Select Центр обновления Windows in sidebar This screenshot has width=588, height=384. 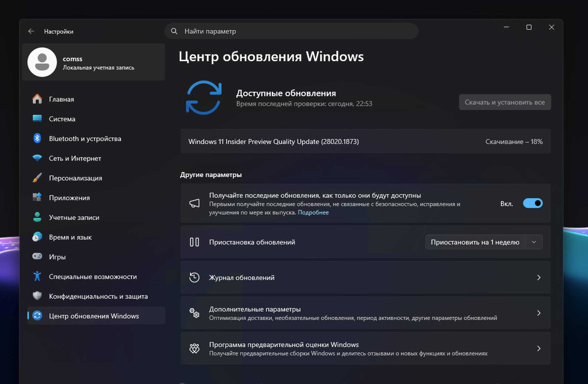pyautogui.click(x=96, y=315)
